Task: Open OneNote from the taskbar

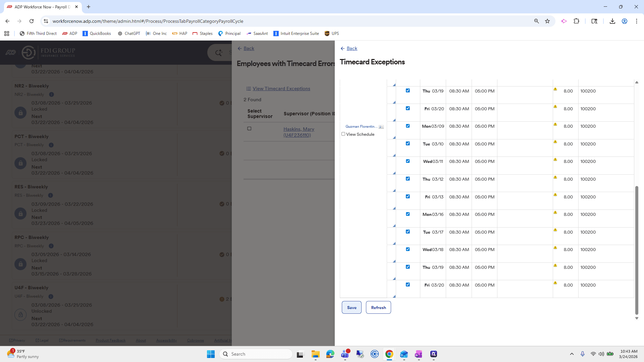Action: pyautogui.click(x=418, y=354)
